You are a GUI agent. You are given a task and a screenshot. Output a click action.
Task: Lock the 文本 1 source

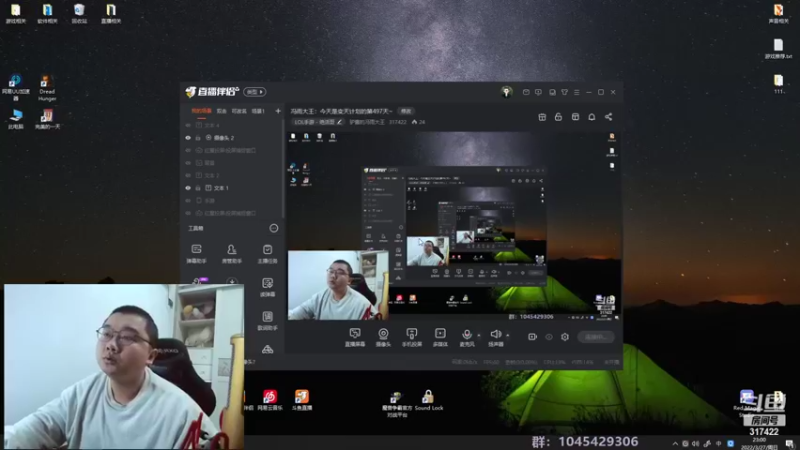[198, 188]
